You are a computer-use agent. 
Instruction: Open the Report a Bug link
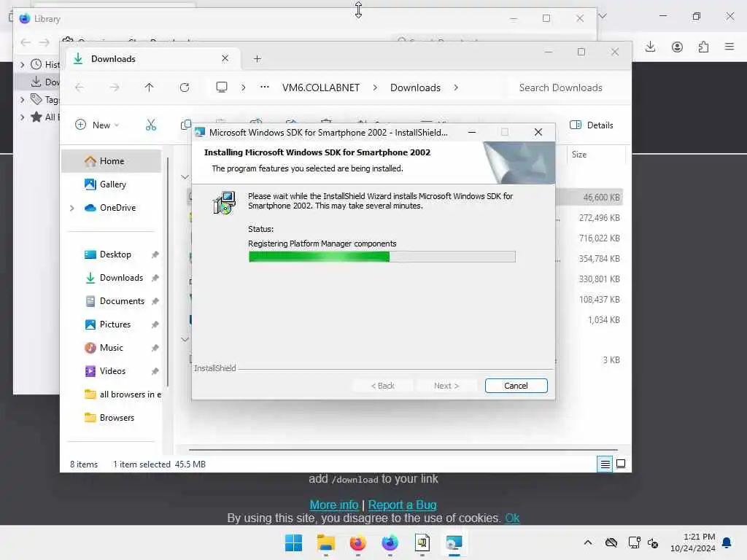[402, 505]
